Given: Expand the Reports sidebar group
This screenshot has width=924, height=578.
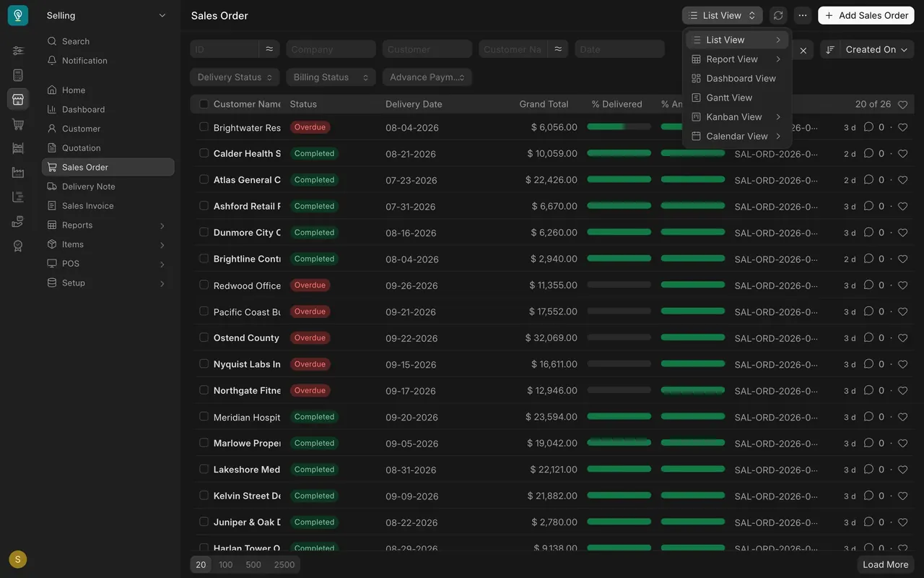Looking at the screenshot, I should tap(108, 225).
